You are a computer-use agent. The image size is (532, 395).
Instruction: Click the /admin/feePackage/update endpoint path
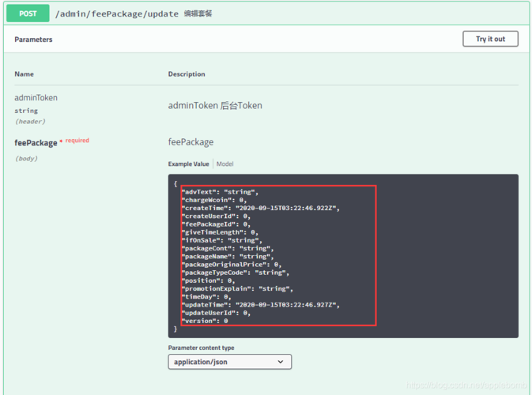[x=117, y=14]
